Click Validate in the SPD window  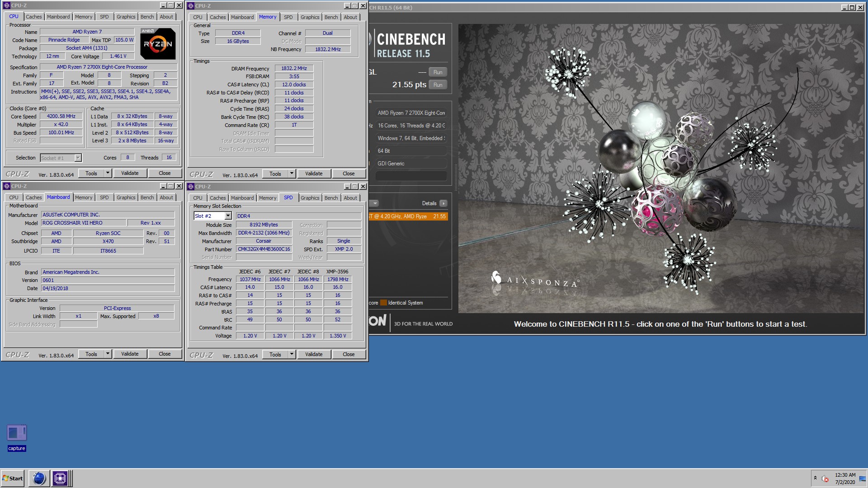pyautogui.click(x=314, y=354)
